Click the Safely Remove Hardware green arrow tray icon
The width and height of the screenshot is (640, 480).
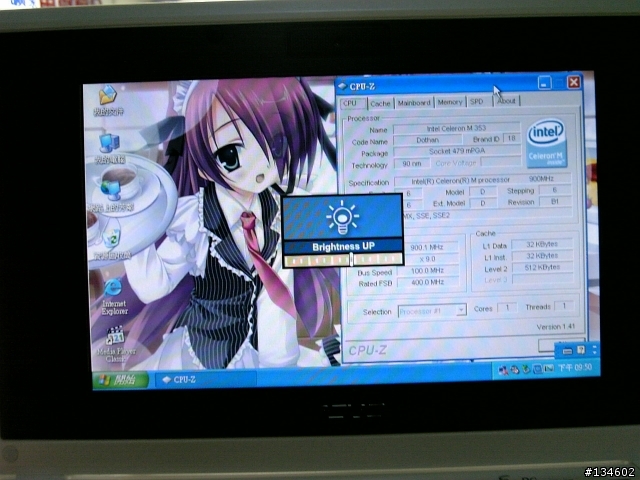[x=526, y=369]
